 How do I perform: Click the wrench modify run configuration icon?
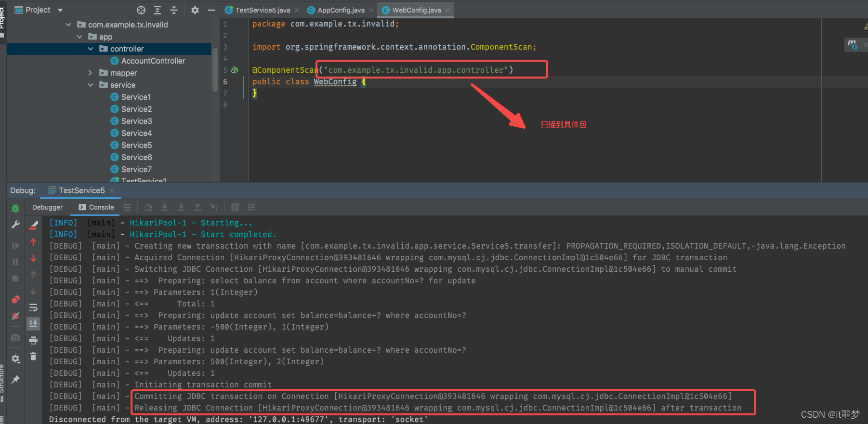point(15,225)
